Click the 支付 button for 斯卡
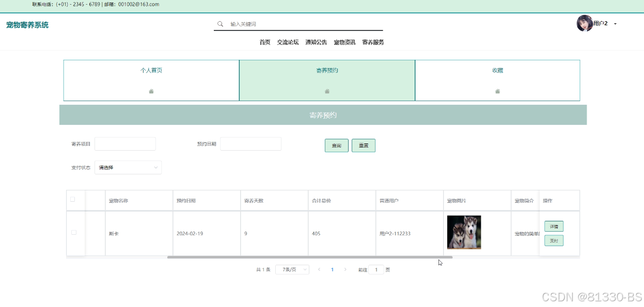The height and width of the screenshot is (307, 644). click(554, 240)
